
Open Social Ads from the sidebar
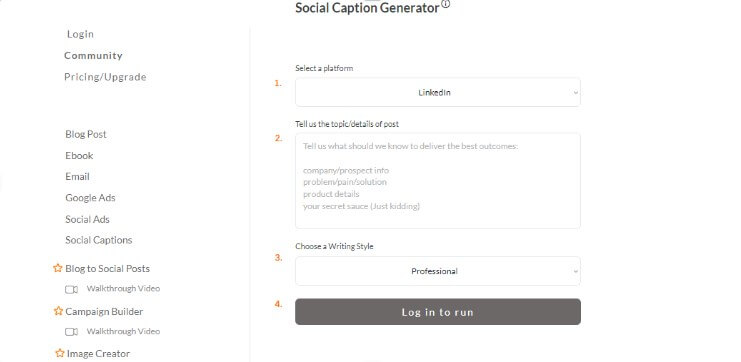click(87, 219)
